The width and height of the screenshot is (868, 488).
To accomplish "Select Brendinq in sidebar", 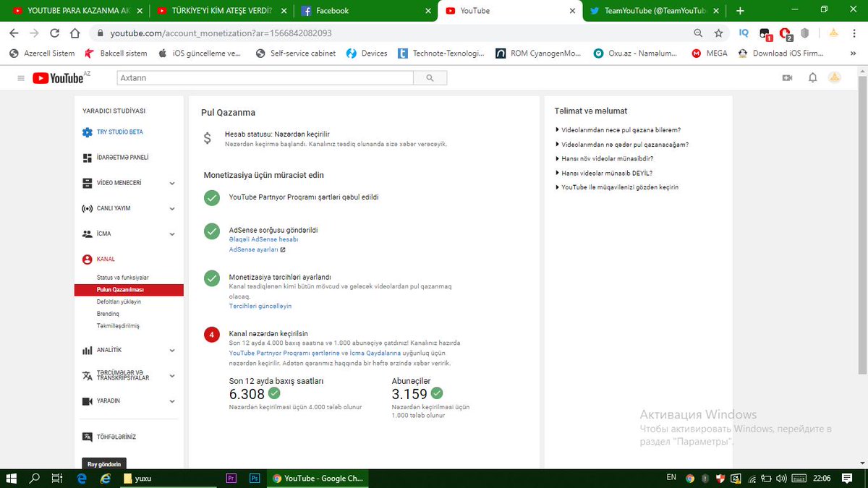I will [x=108, y=314].
